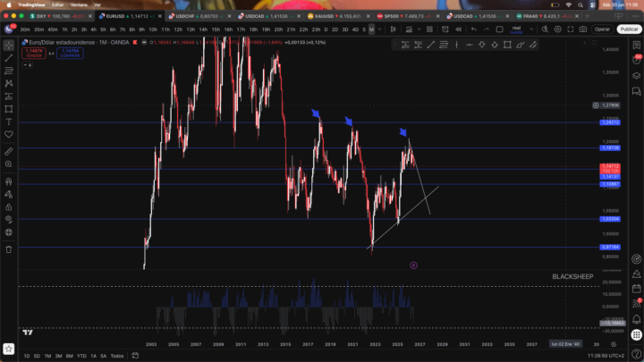Viewport: 644px width, 362px height.
Task: Select the geometric shapes tool
Action: (9, 109)
